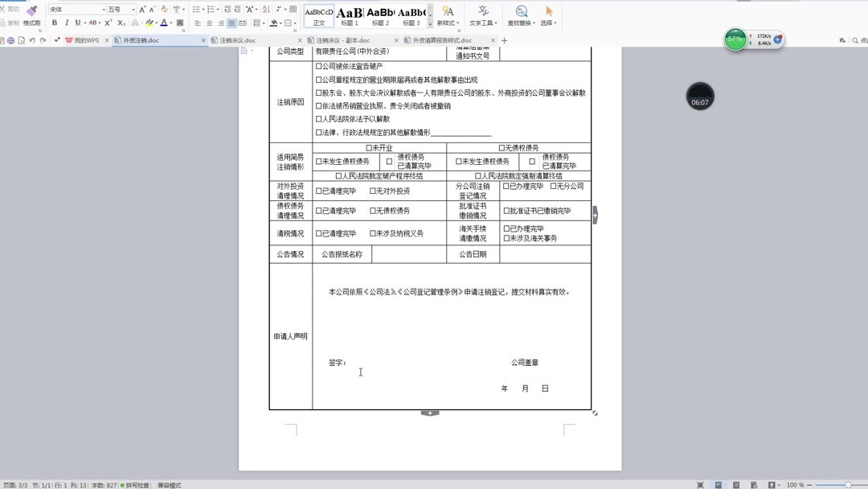Expand the font color dropdown arrow
Screen dimensions: 868x489
tap(170, 23)
